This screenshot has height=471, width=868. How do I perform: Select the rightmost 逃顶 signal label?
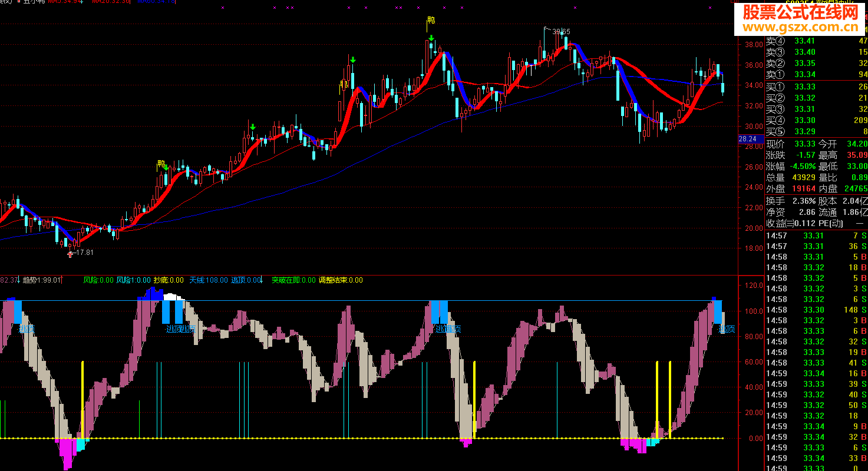click(x=727, y=329)
